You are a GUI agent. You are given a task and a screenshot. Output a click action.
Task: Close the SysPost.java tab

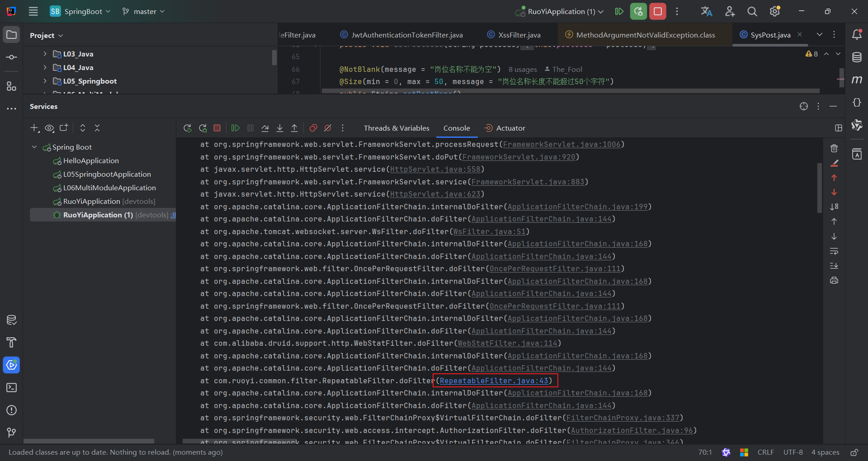pyautogui.click(x=800, y=34)
